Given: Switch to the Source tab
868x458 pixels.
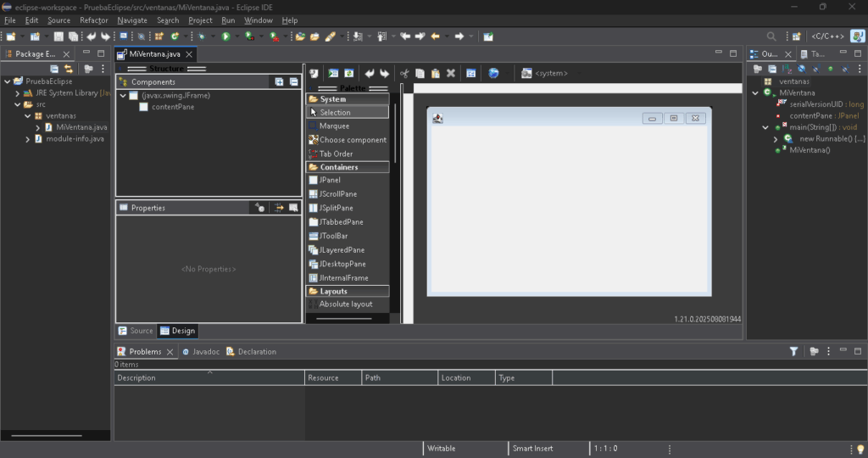Looking at the screenshot, I should click(x=136, y=331).
